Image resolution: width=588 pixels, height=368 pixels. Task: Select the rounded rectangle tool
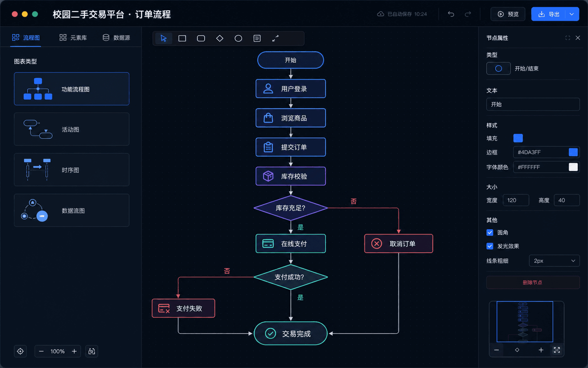click(x=201, y=38)
